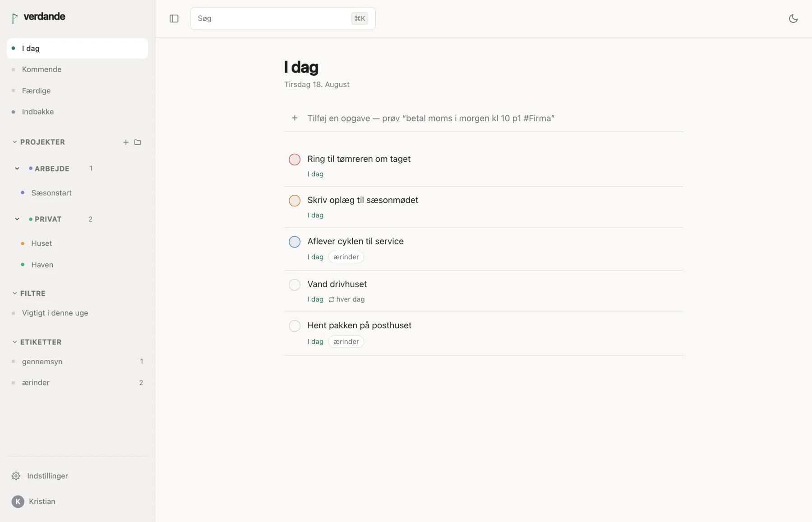812x522 pixels.
Task: Open Kristian user name
Action: (42, 501)
